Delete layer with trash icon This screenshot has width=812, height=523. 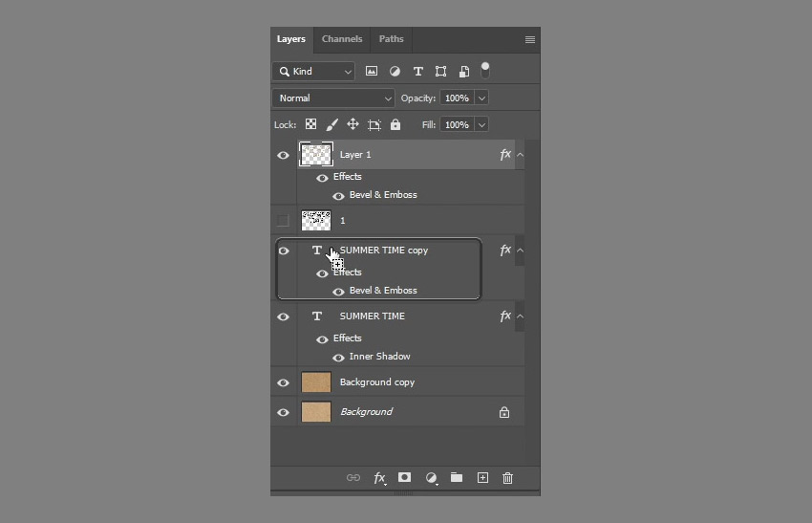[507, 478]
